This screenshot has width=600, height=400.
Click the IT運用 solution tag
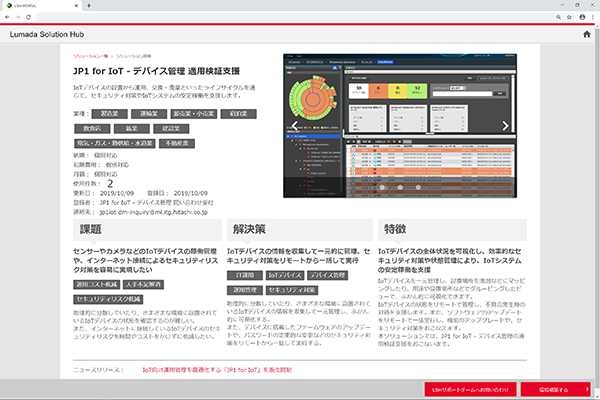pyautogui.click(x=245, y=275)
